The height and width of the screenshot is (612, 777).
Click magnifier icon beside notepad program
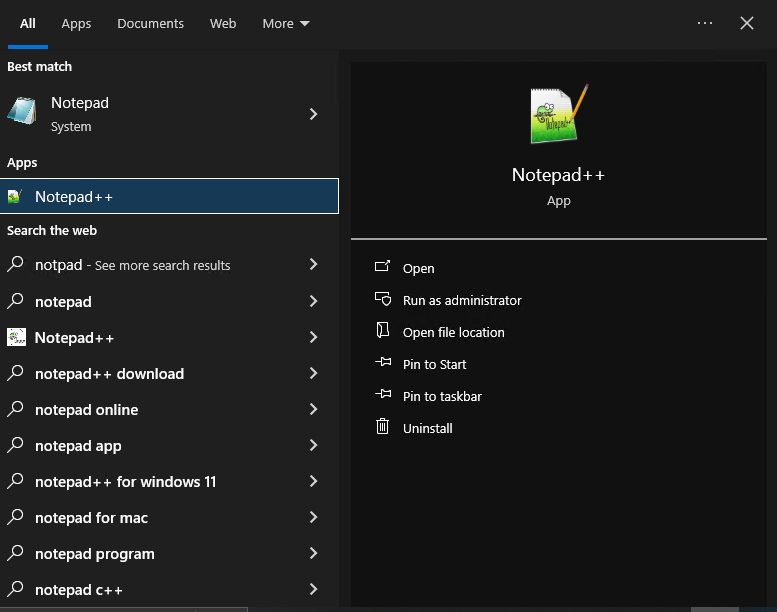[x=15, y=553]
